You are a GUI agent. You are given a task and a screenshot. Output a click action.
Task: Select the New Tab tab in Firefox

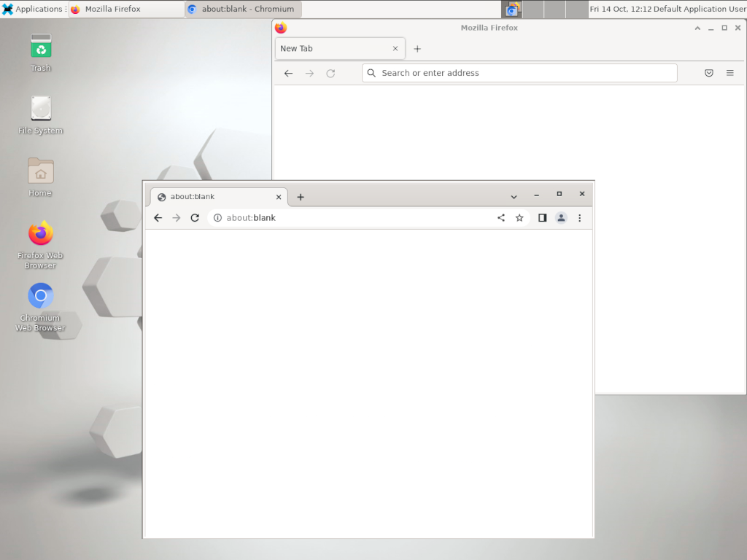(340, 49)
